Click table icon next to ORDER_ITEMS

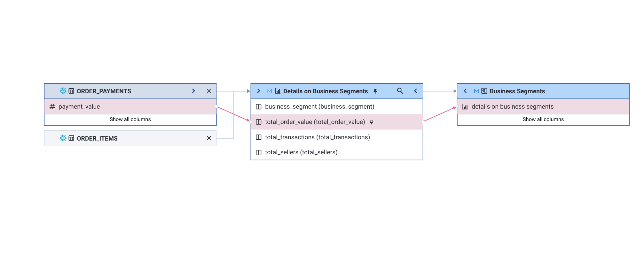(x=71, y=138)
